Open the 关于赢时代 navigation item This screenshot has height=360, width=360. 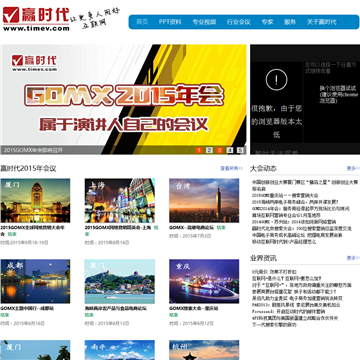322,22
